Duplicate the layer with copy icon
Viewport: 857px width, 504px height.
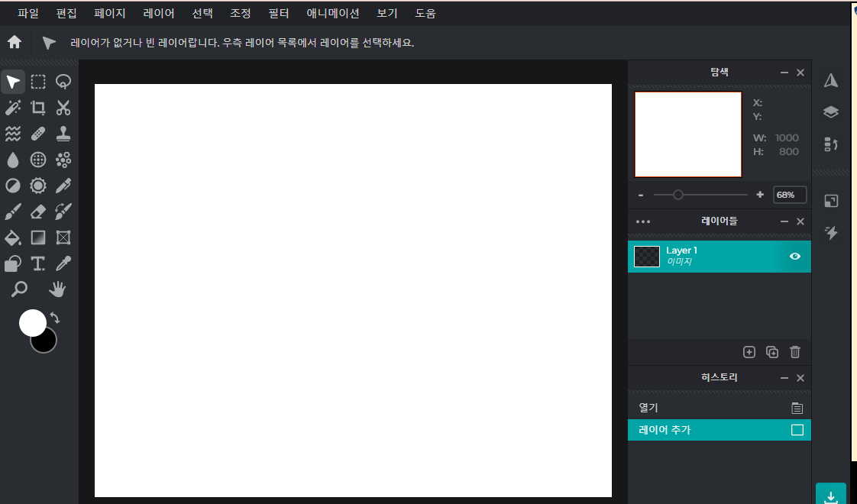coord(772,352)
